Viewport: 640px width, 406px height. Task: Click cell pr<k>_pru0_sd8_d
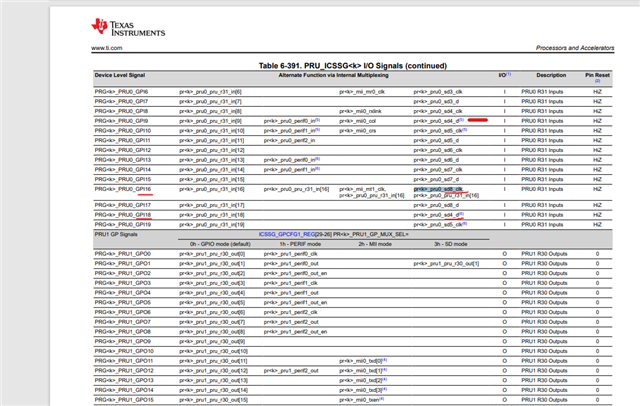[x=436, y=205]
